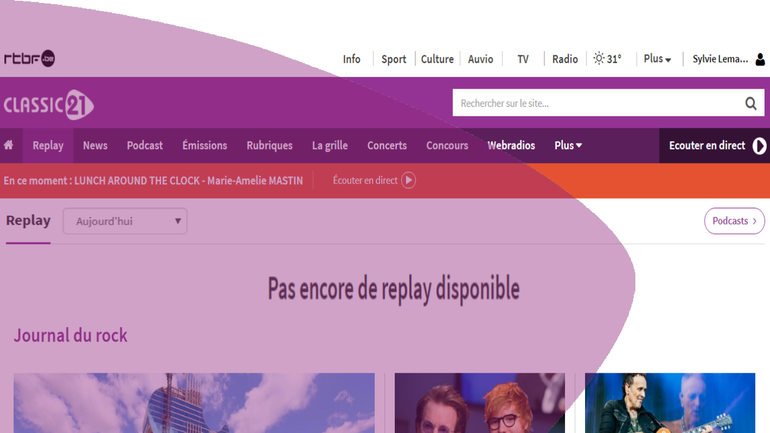Expand the Plus menu in top bar
Image resolution: width=770 pixels, height=433 pixels.
657,59
